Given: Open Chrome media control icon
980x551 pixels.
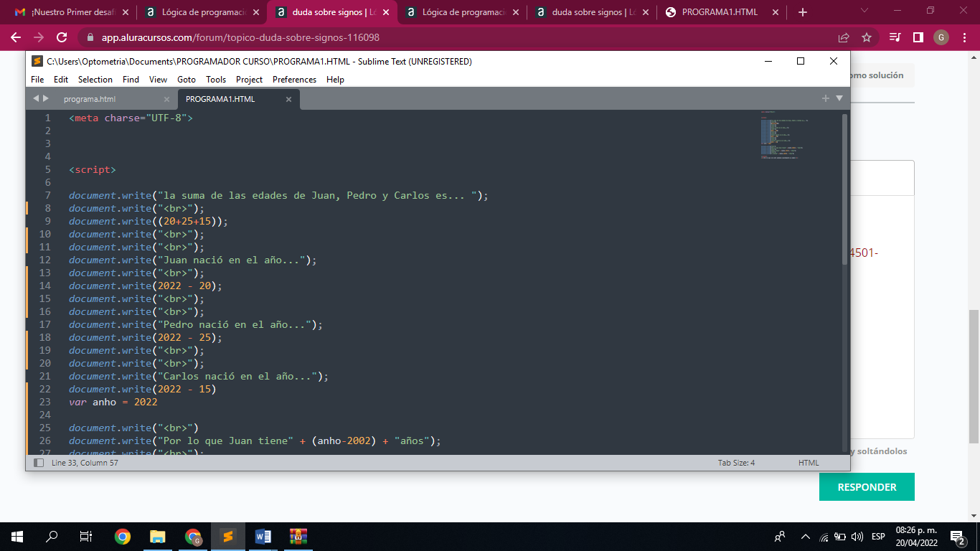Looking at the screenshot, I should pos(895,37).
